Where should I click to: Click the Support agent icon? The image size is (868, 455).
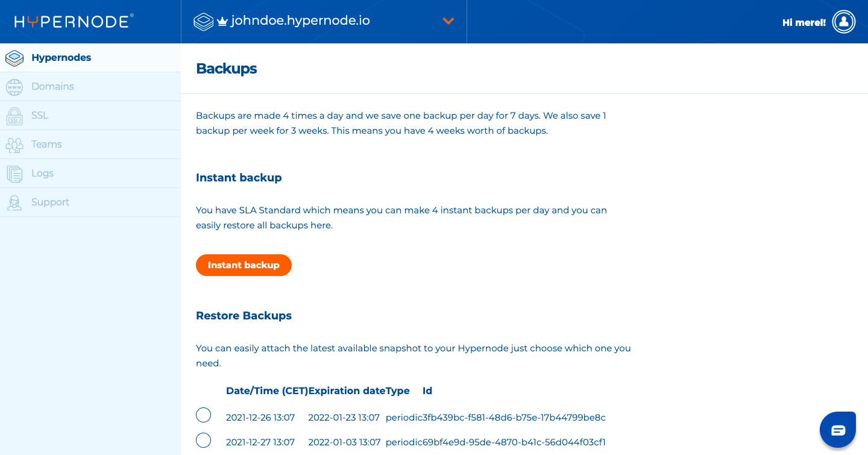(14, 202)
